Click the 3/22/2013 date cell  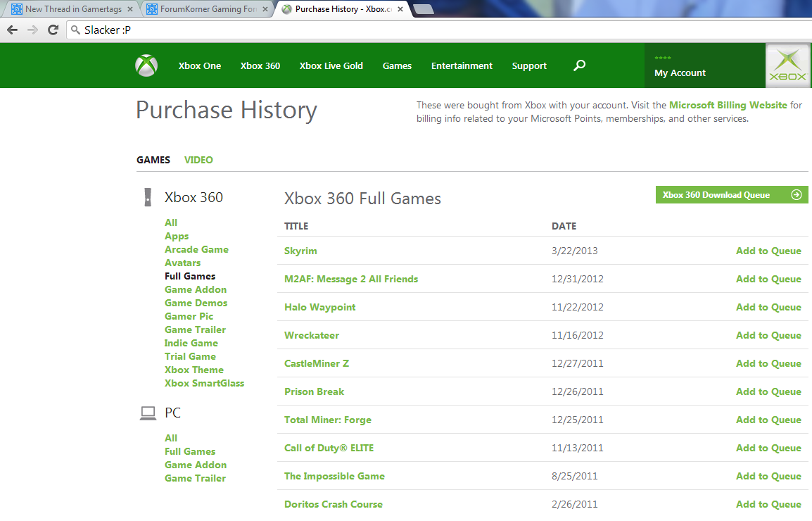click(574, 251)
